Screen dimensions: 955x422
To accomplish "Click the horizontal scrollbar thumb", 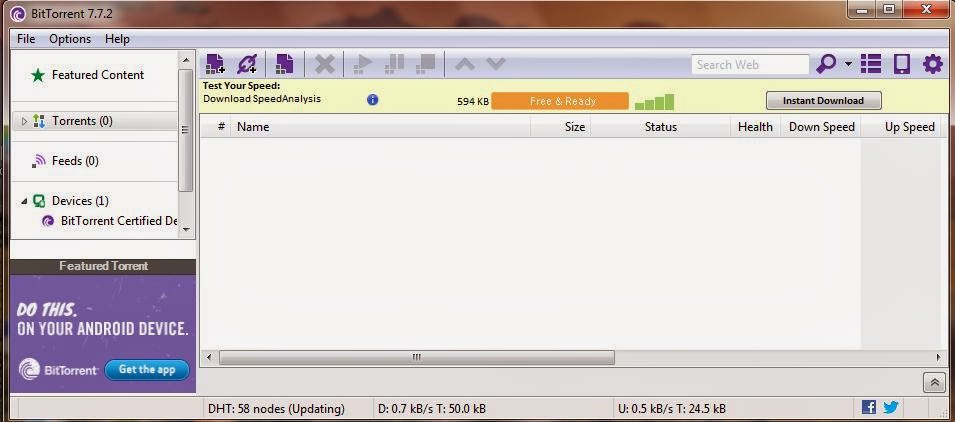I will (x=417, y=357).
